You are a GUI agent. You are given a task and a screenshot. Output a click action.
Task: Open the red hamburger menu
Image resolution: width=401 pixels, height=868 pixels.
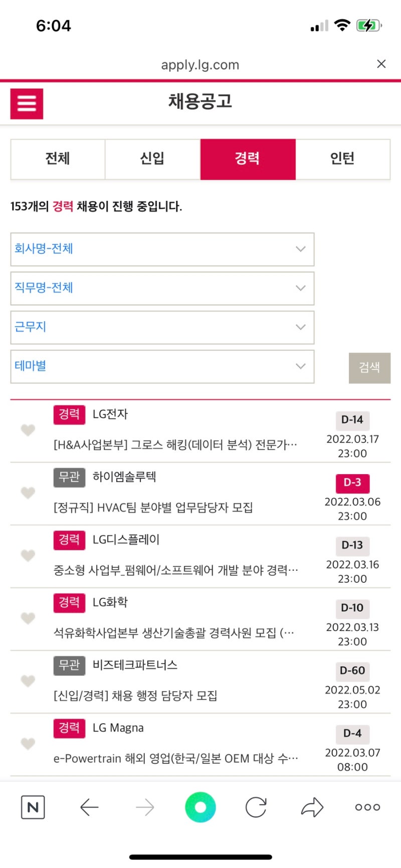[27, 104]
